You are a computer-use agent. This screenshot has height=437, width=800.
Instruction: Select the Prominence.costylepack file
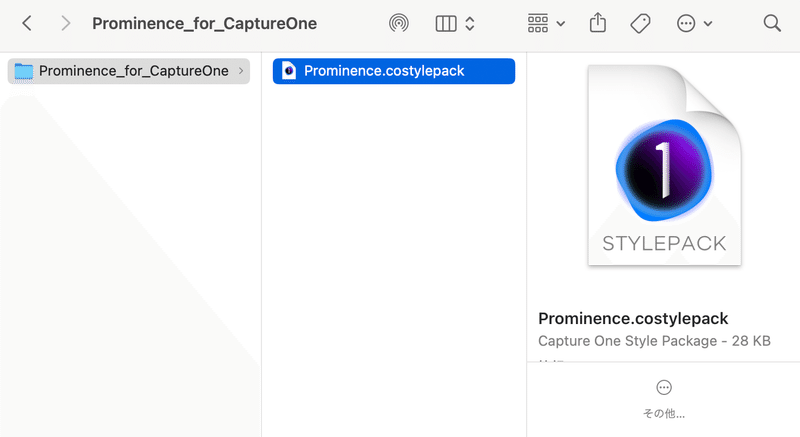tap(394, 71)
